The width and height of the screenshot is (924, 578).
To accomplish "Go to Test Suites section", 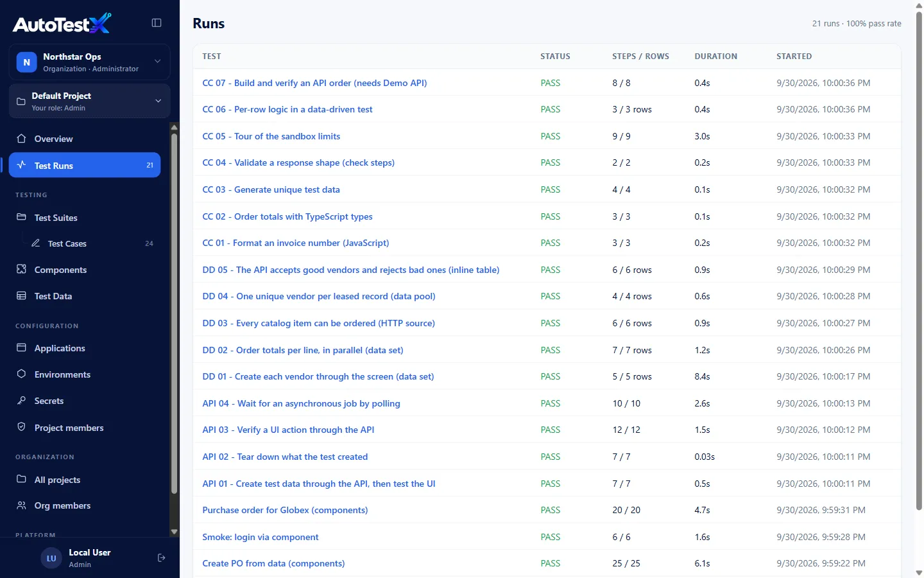I will pos(85,218).
